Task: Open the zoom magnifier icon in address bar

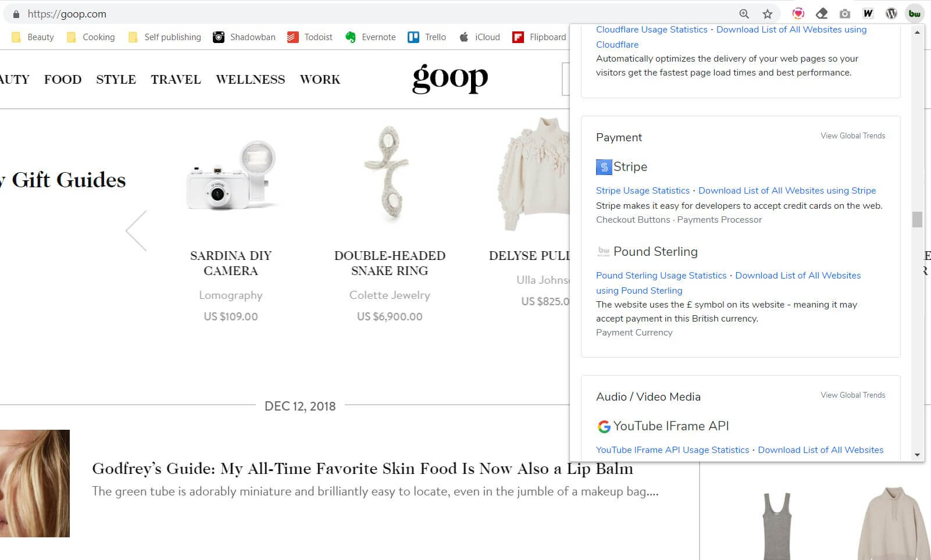Action: [x=744, y=14]
